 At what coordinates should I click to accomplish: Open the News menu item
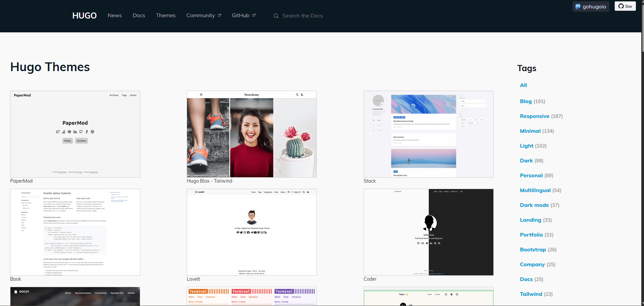point(115,16)
